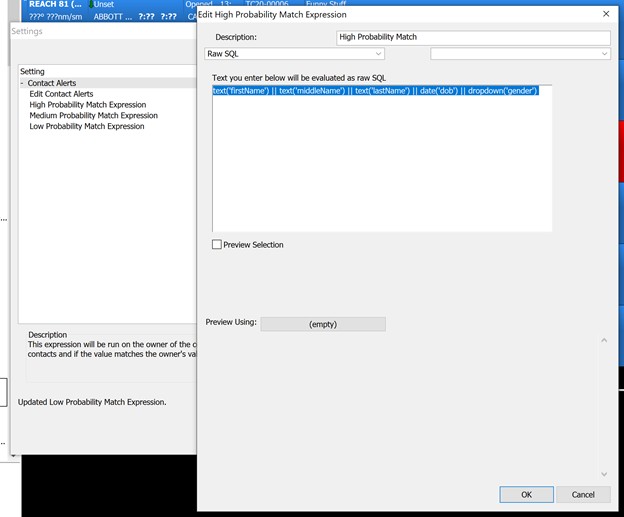Close the Edit High Probability Match Expression dialog
Screen dimensions: 624x517
pos(606,14)
